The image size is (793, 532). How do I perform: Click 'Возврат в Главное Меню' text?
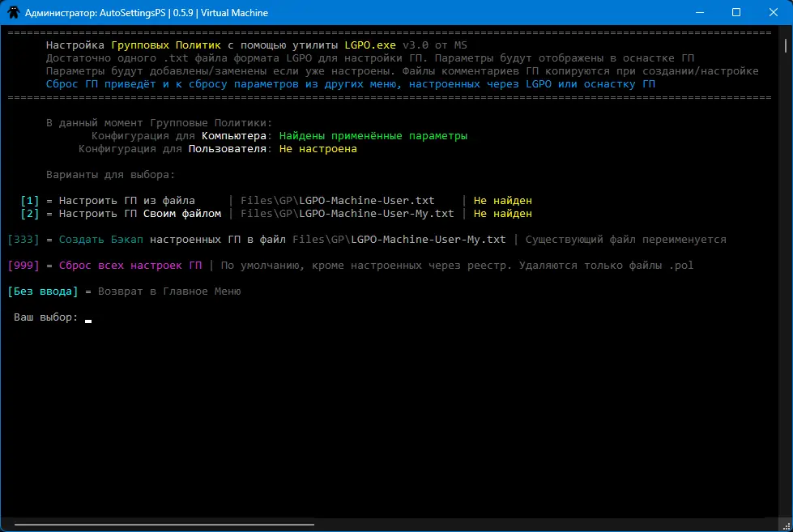click(169, 292)
